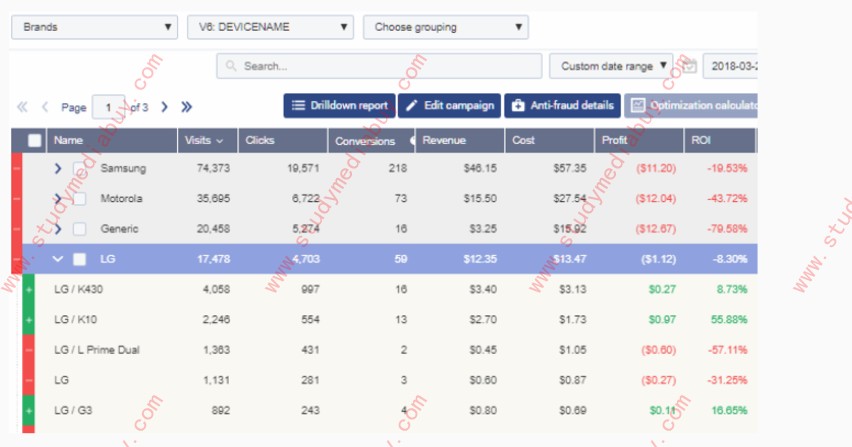Collapse the LG row

tap(58, 259)
